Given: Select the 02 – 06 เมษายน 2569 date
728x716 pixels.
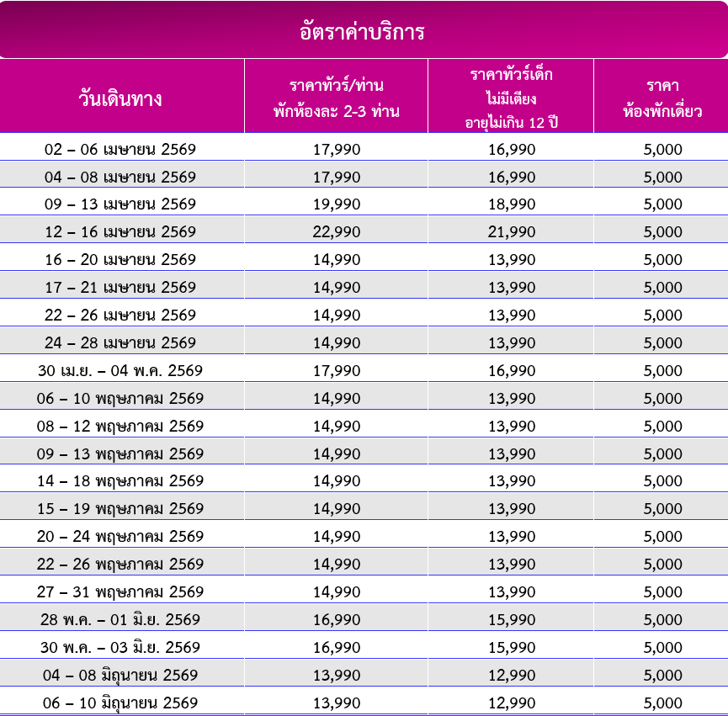Looking at the screenshot, I should click(120, 150).
